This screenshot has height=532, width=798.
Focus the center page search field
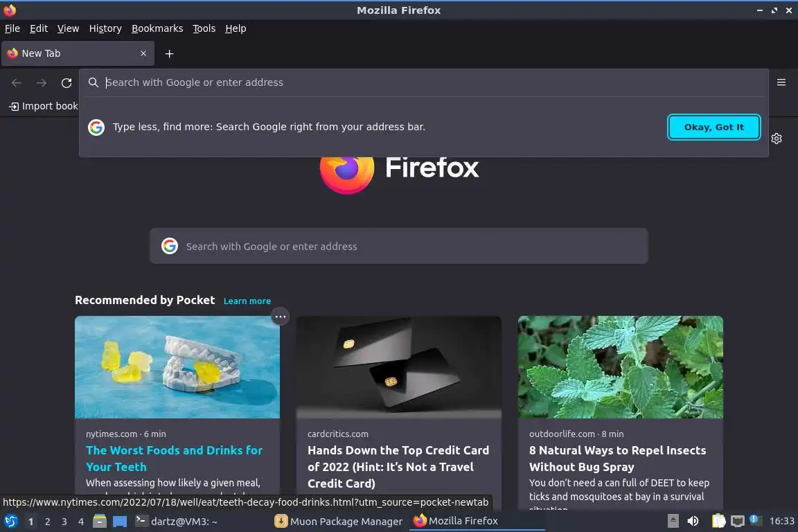point(399,247)
